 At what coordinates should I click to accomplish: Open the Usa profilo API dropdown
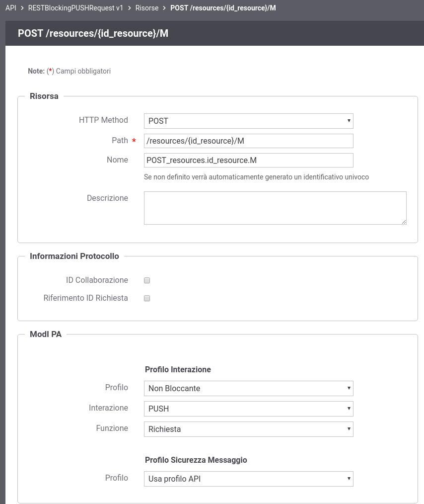pyautogui.click(x=248, y=479)
